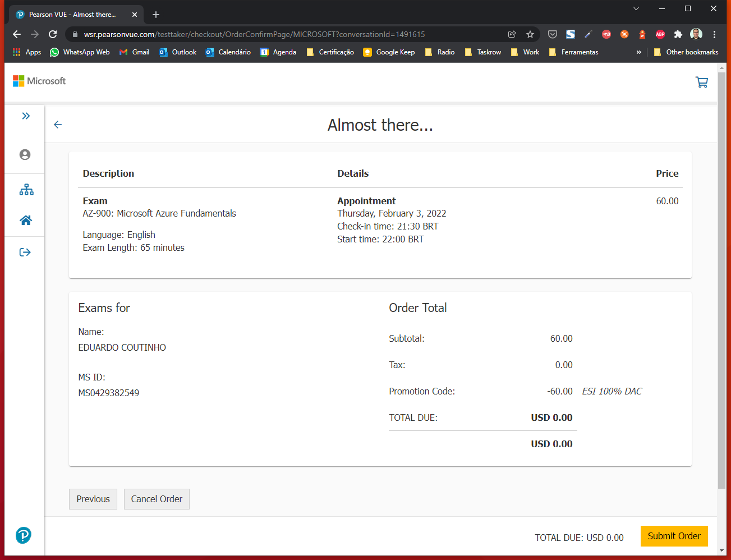This screenshot has width=731, height=560.
Task: Open Ferramentas bookmarks folder
Action: pyautogui.click(x=573, y=52)
